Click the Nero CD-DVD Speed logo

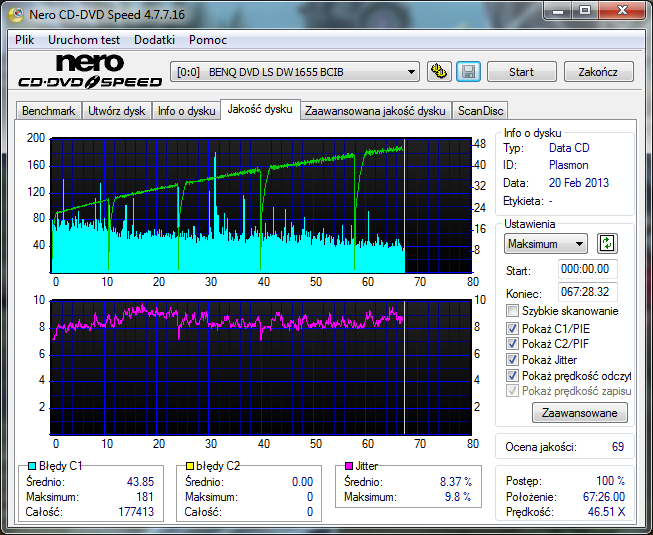[90, 71]
